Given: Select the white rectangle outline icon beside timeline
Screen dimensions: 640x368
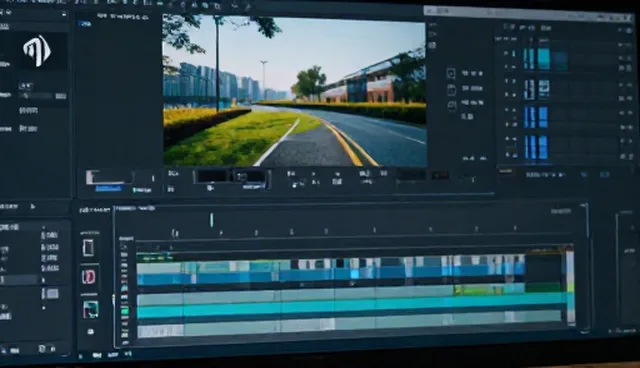Looking at the screenshot, I should tap(88, 248).
